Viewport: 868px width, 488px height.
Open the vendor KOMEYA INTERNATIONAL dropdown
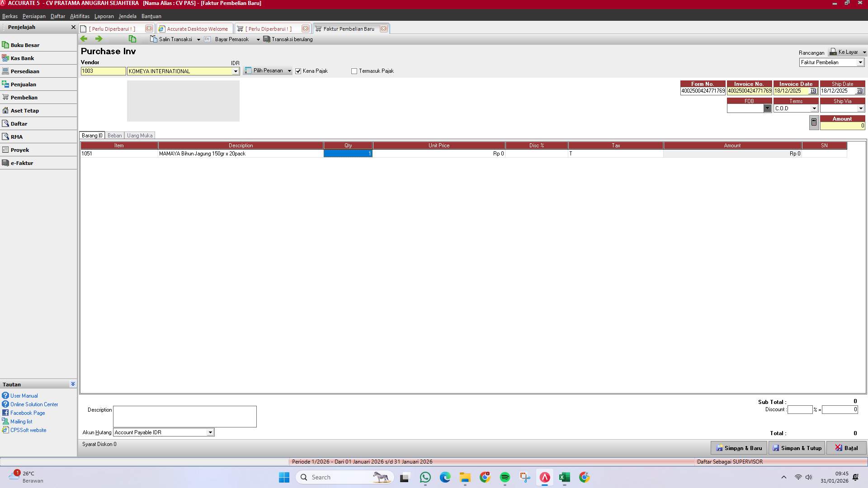click(235, 71)
